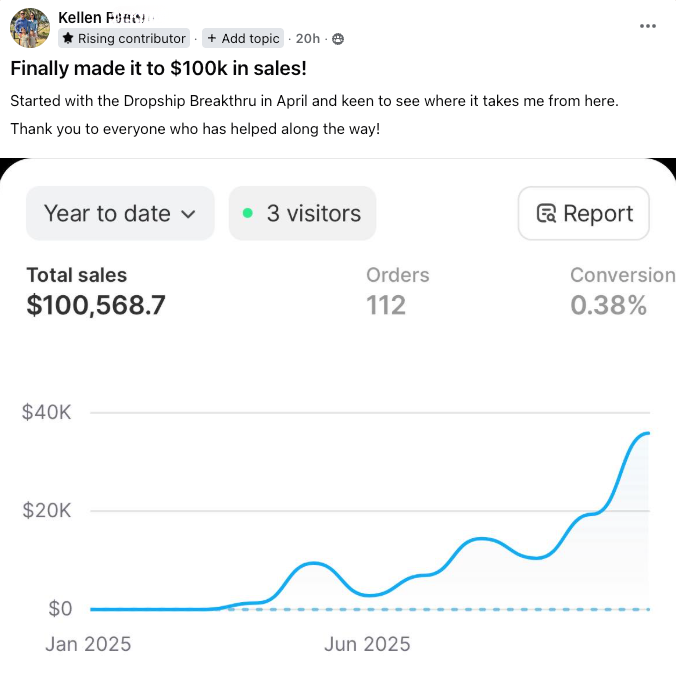This screenshot has height=678, width=676.
Task: Open Kellen's profile name link
Action: pyautogui.click(x=102, y=17)
